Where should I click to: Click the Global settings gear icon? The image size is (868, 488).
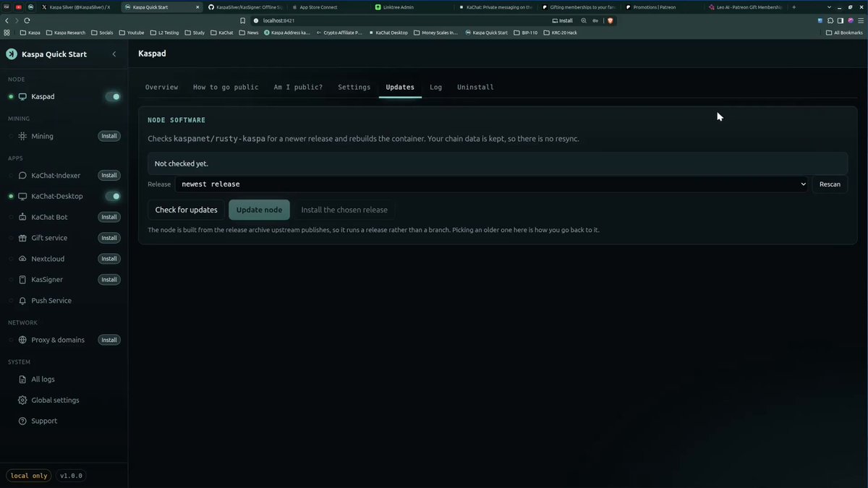(x=22, y=401)
